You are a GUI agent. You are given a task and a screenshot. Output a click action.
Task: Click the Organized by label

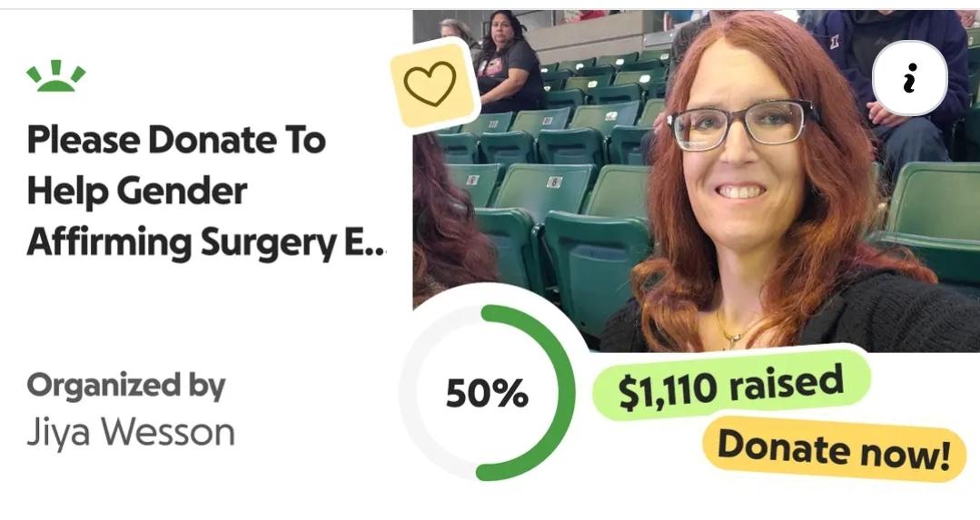125,387
